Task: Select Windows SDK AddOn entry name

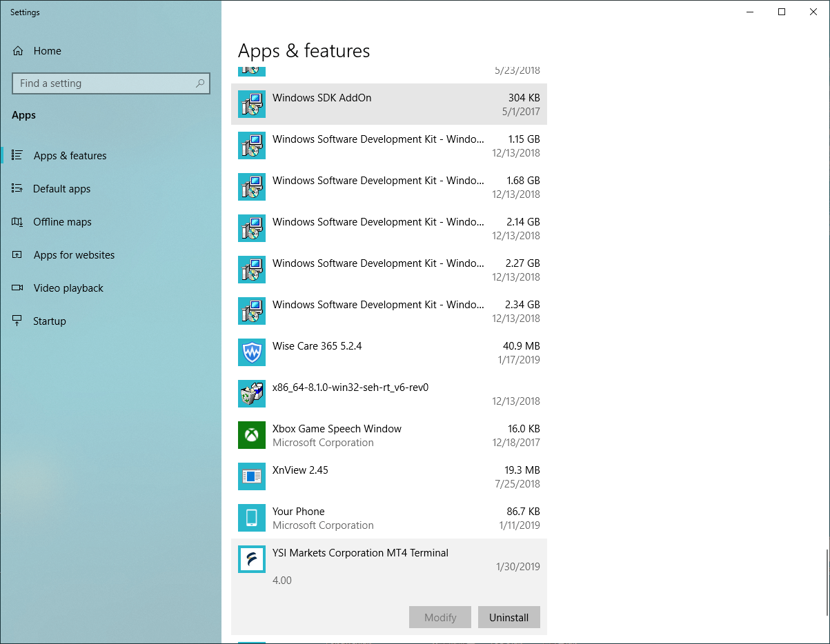Action: coord(322,98)
